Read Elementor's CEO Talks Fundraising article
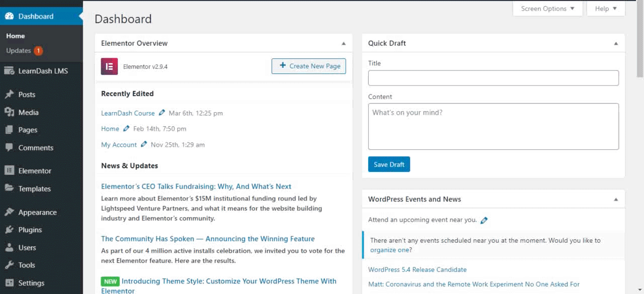Viewport: 644px width, 294px height. (x=196, y=186)
